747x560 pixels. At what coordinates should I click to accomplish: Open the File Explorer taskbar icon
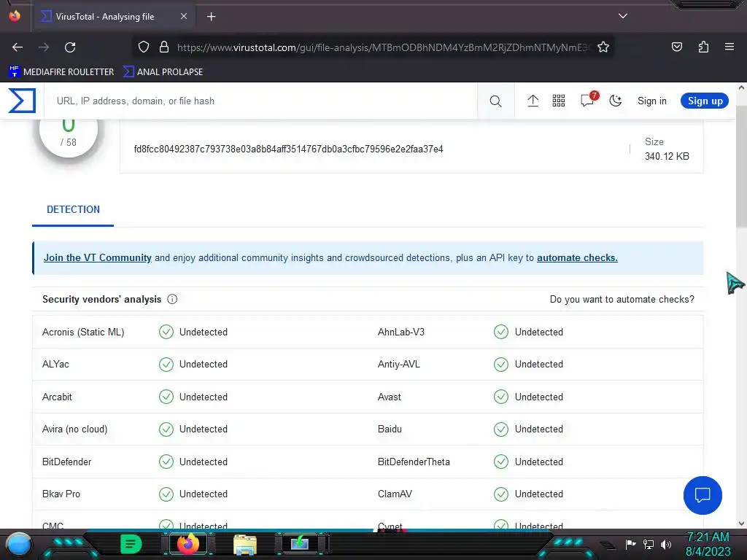tap(245, 544)
